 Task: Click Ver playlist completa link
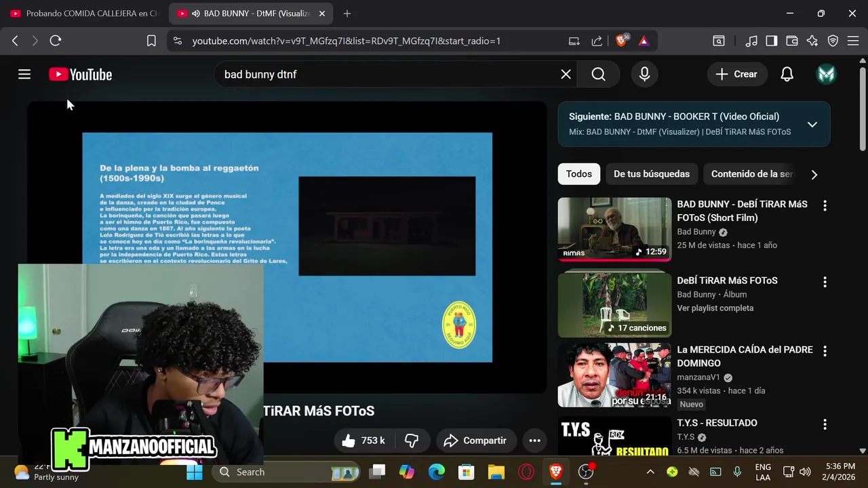(x=715, y=308)
